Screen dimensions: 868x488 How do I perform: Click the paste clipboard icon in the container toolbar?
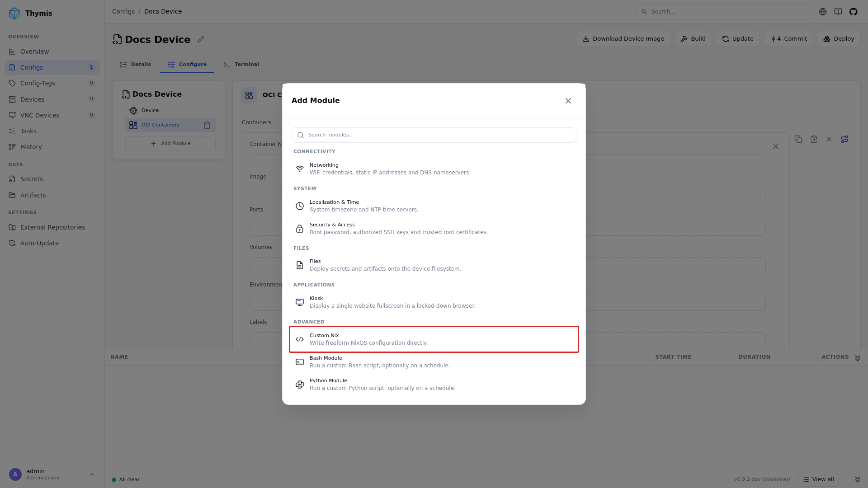pyautogui.click(x=814, y=139)
